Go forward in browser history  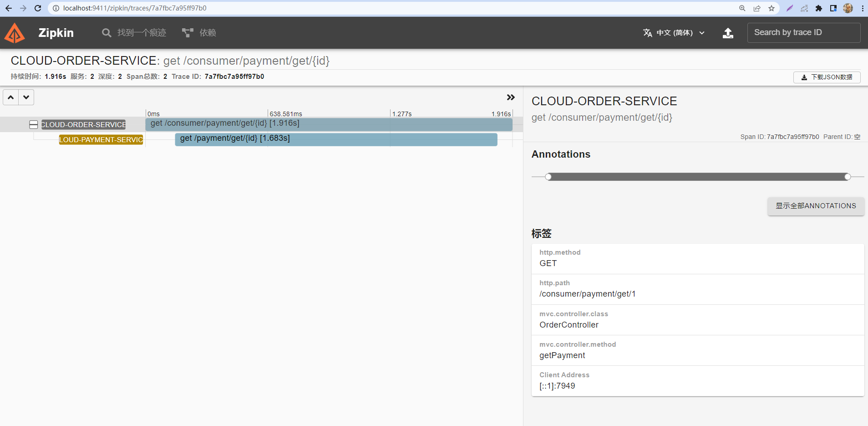23,8
